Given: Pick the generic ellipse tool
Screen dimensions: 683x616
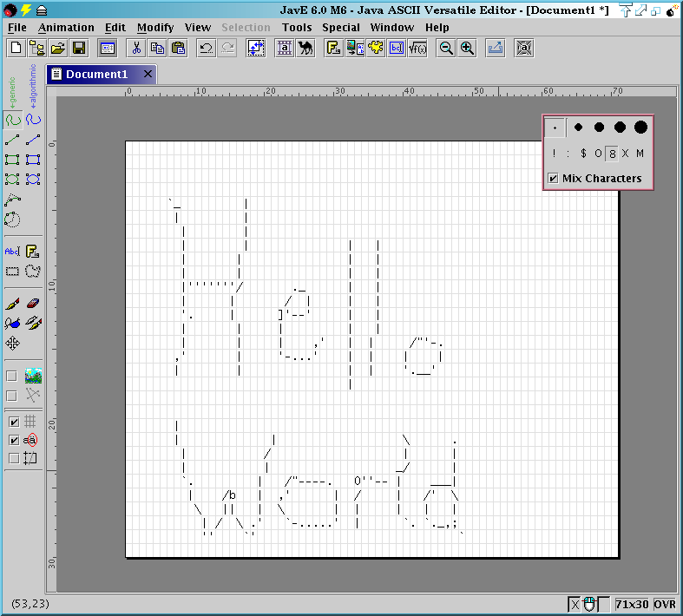Looking at the screenshot, I should tap(12, 179).
